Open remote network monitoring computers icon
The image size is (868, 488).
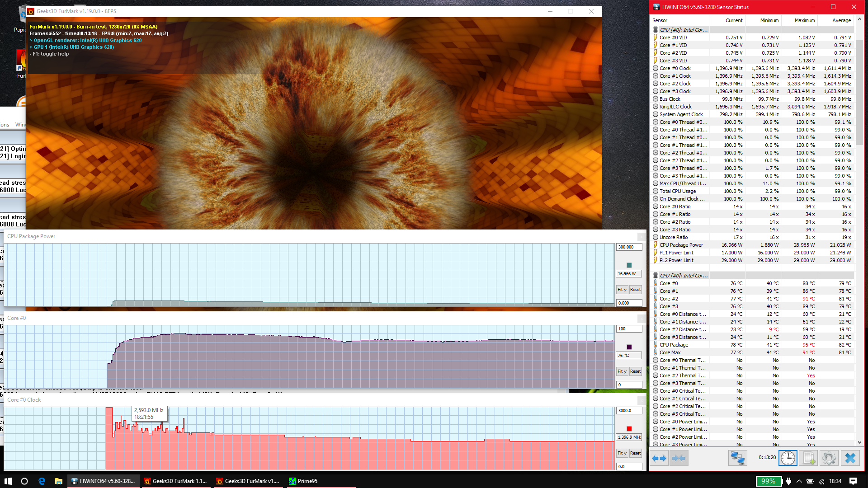click(737, 458)
